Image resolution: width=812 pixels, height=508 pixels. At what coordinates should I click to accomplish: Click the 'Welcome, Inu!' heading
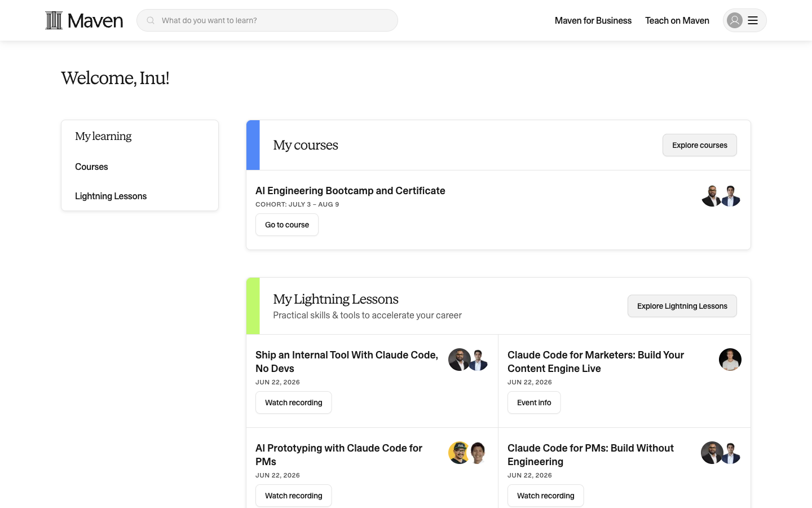[115, 78]
